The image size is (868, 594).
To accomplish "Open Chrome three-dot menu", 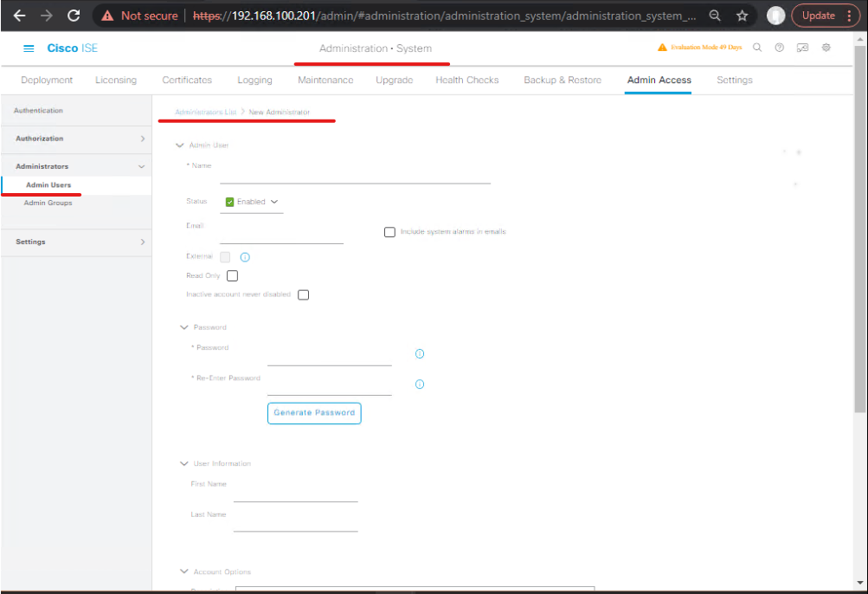I will click(849, 16).
